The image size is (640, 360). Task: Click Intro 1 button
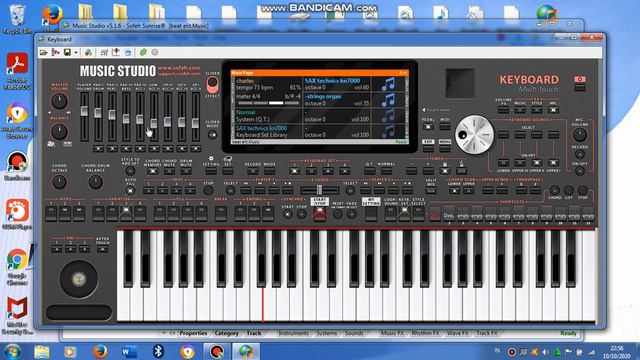(x=51, y=214)
